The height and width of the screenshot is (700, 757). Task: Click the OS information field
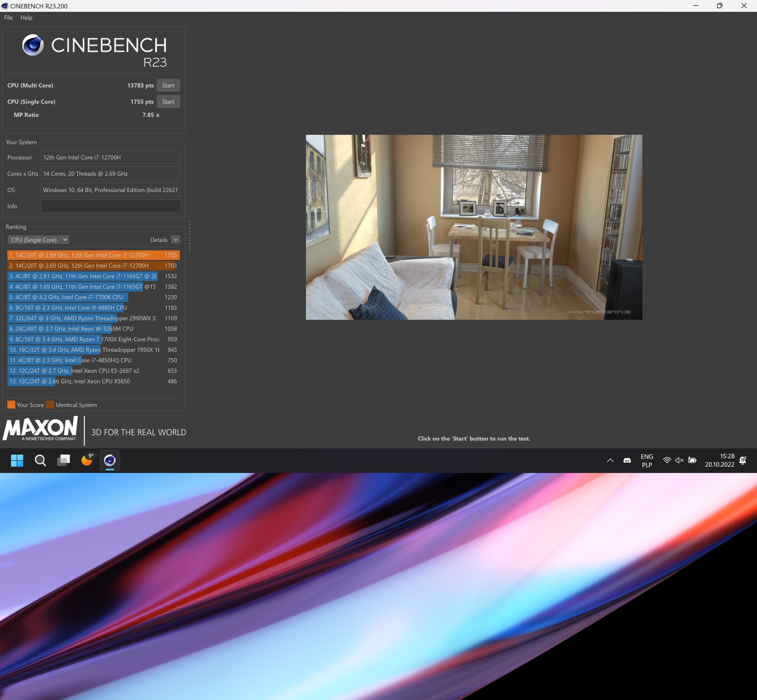click(110, 190)
